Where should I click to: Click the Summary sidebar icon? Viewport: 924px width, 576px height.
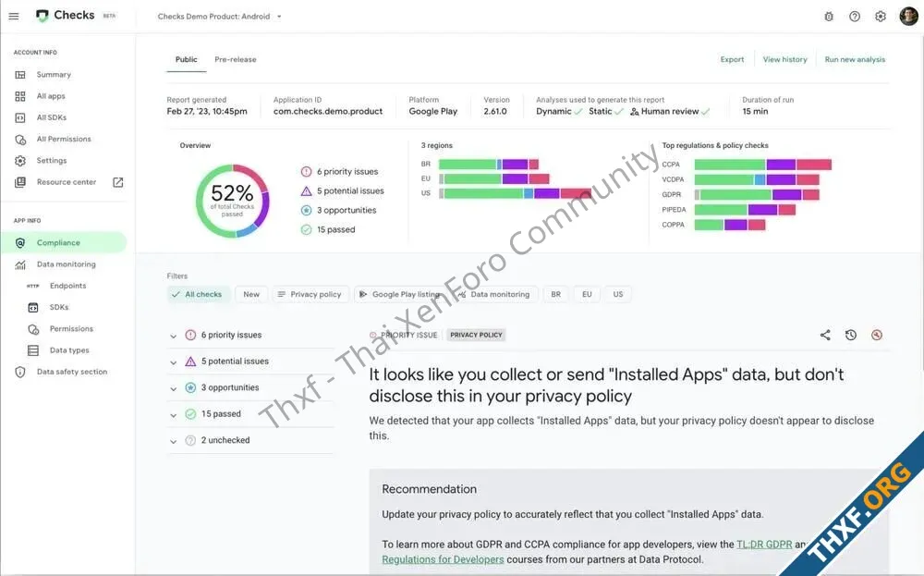point(20,75)
